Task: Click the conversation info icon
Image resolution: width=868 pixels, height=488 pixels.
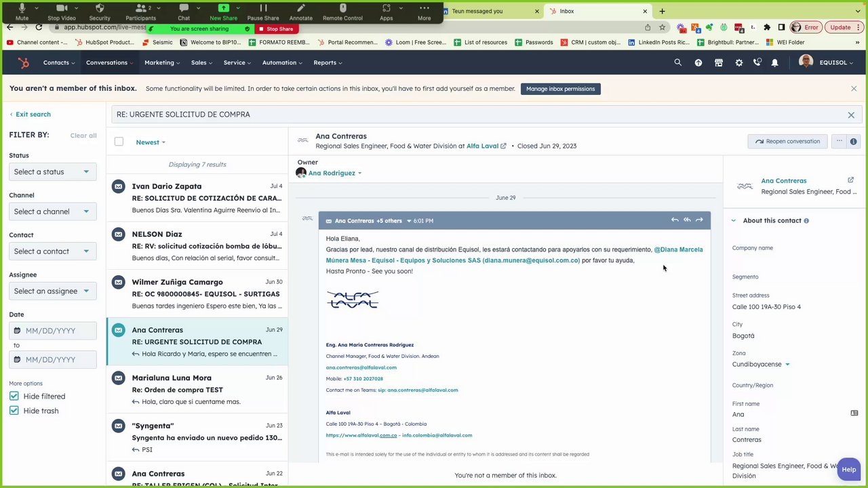Action: pos(853,141)
